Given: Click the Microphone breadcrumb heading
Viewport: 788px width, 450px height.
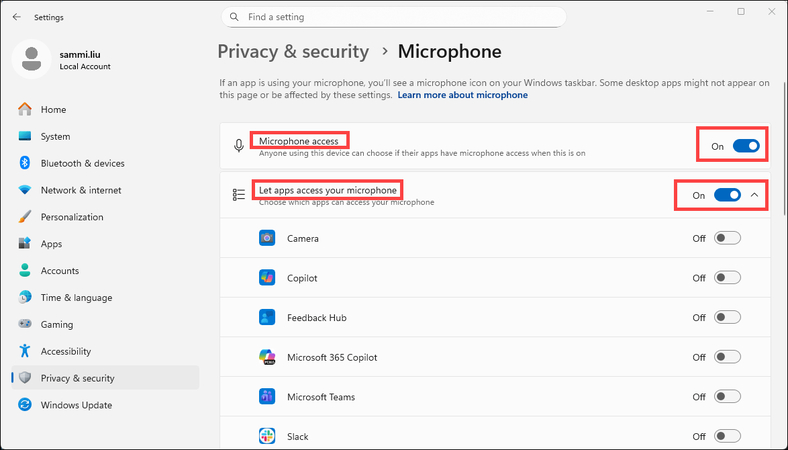Looking at the screenshot, I should pos(449,51).
